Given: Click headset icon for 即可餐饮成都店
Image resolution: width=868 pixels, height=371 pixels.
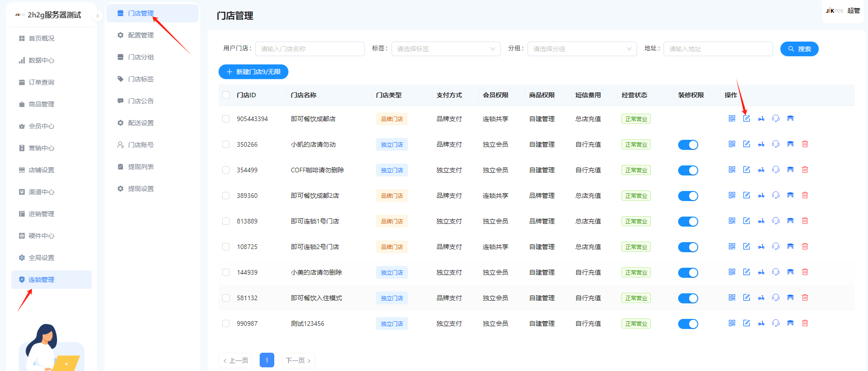Looking at the screenshot, I should pos(776,118).
